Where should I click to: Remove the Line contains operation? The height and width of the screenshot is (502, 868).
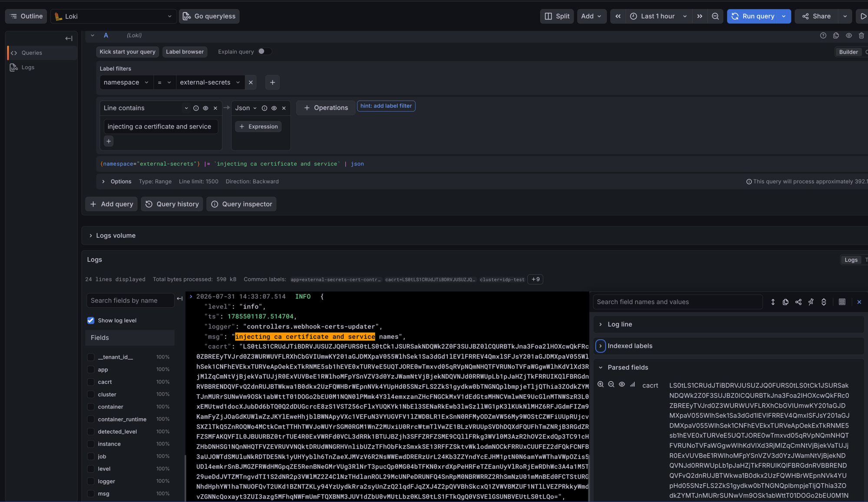point(215,108)
